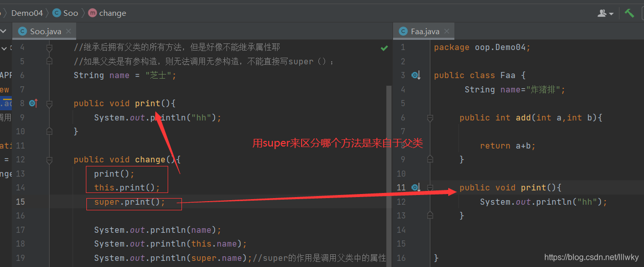Click 'String name = "芝士";' in Soo.java
This screenshot has height=267, width=644.
[125, 75]
